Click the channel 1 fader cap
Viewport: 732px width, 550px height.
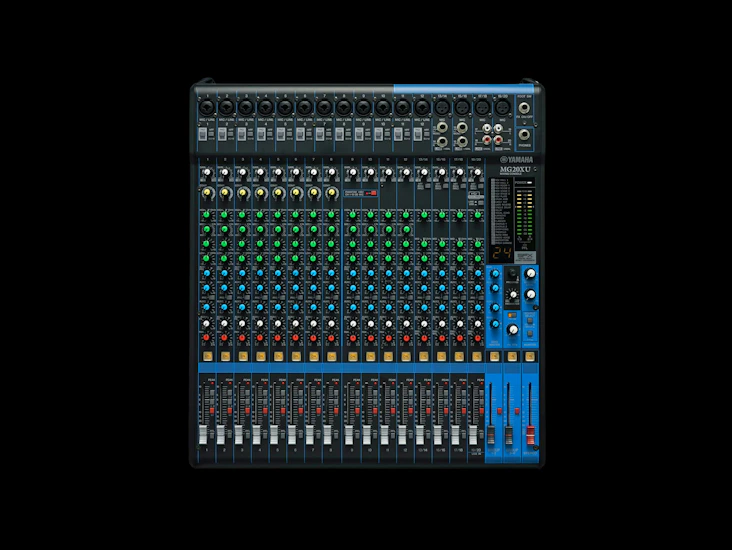pos(205,432)
